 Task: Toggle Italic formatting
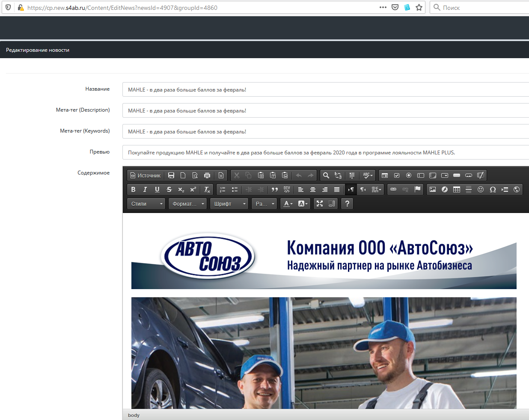point(145,189)
